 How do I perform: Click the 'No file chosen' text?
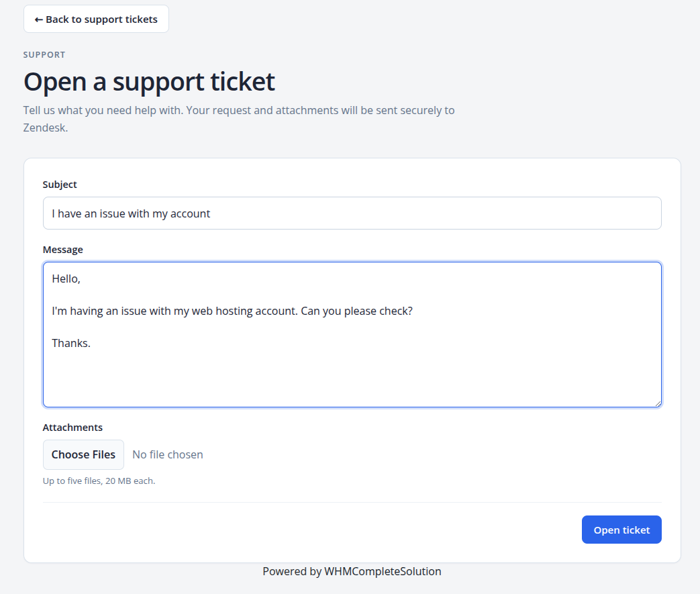pyautogui.click(x=167, y=454)
